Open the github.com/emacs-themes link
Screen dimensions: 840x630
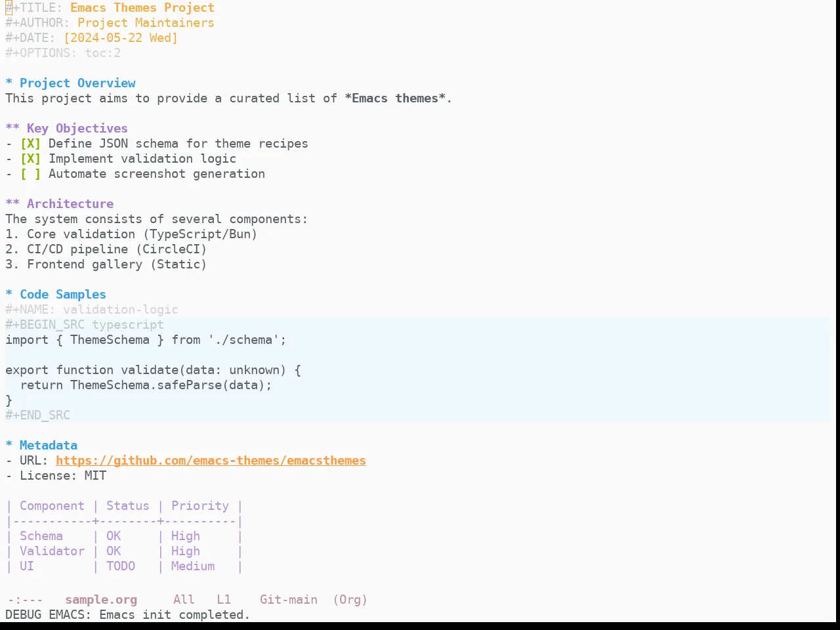point(211,461)
